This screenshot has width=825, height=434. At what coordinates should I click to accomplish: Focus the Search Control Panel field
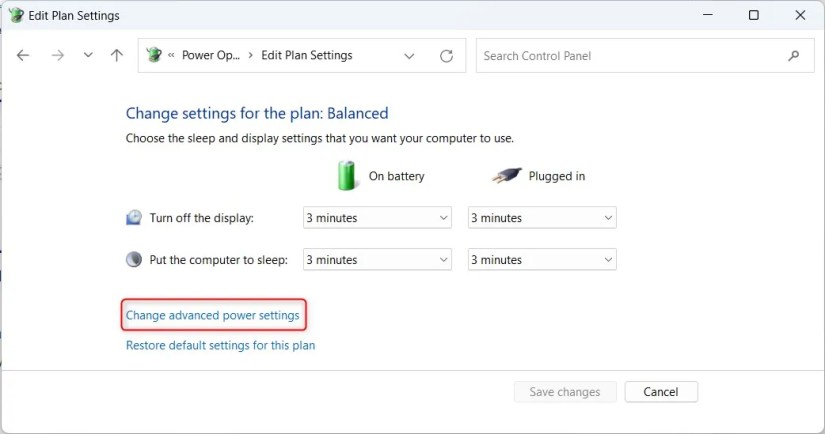pos(631,56)
